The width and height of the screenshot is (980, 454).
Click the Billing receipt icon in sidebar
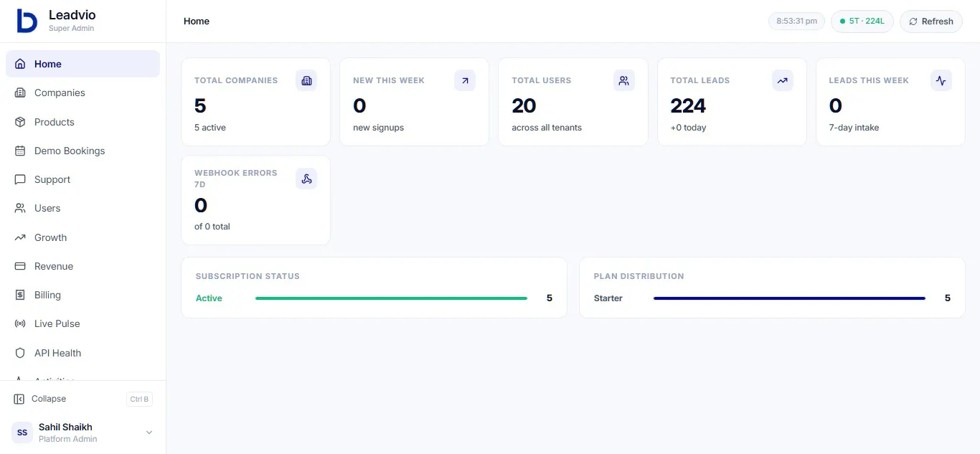point(20,295)
